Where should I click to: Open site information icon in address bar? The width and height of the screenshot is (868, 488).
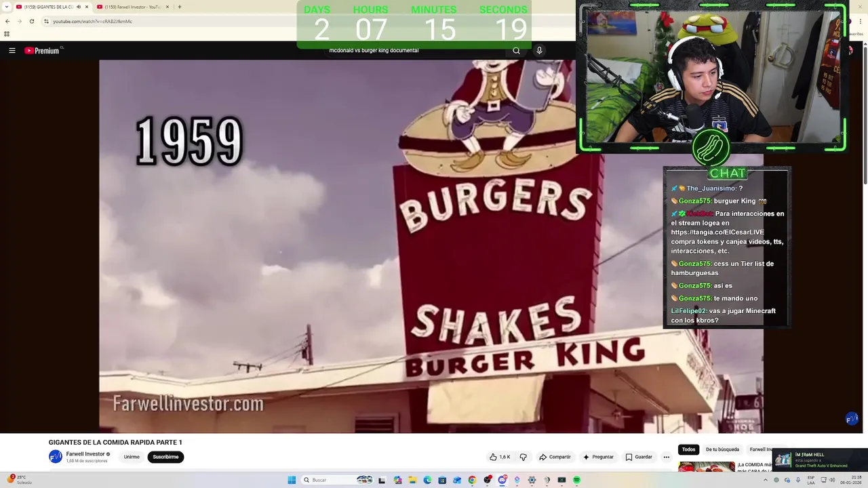(x=46, y=21)
